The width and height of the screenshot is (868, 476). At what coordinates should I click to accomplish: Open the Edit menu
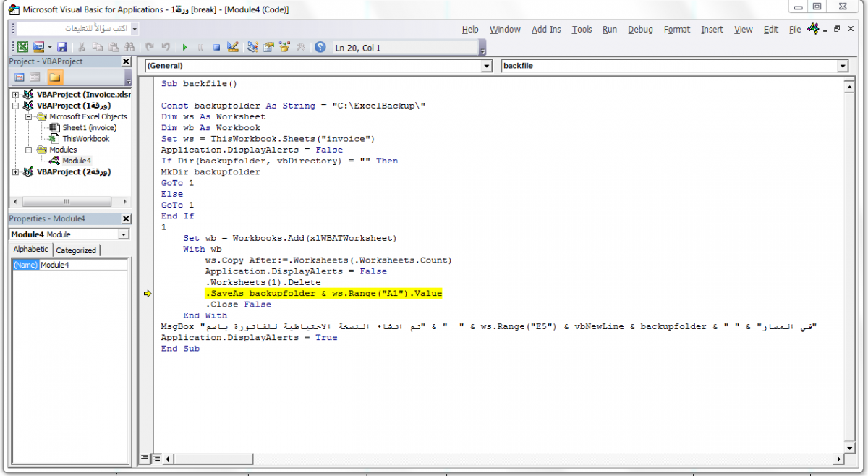point(771,30)
